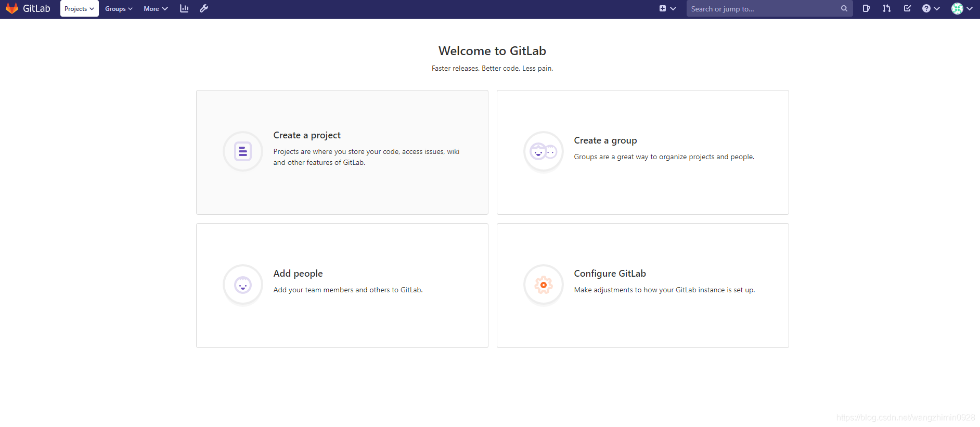The height and width of the screenshot is (427, 980).
Task: Open the new item plus dropdown
Action: tap(667, 8)
